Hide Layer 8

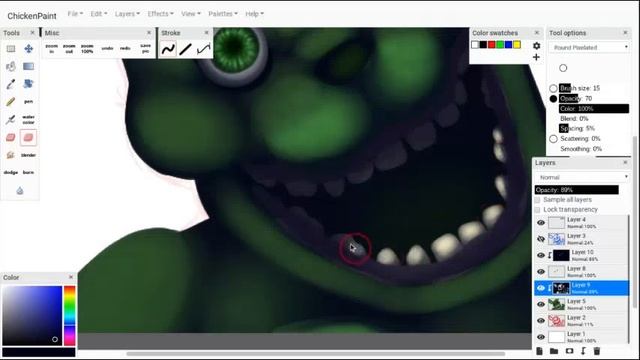tap(541, 272)
